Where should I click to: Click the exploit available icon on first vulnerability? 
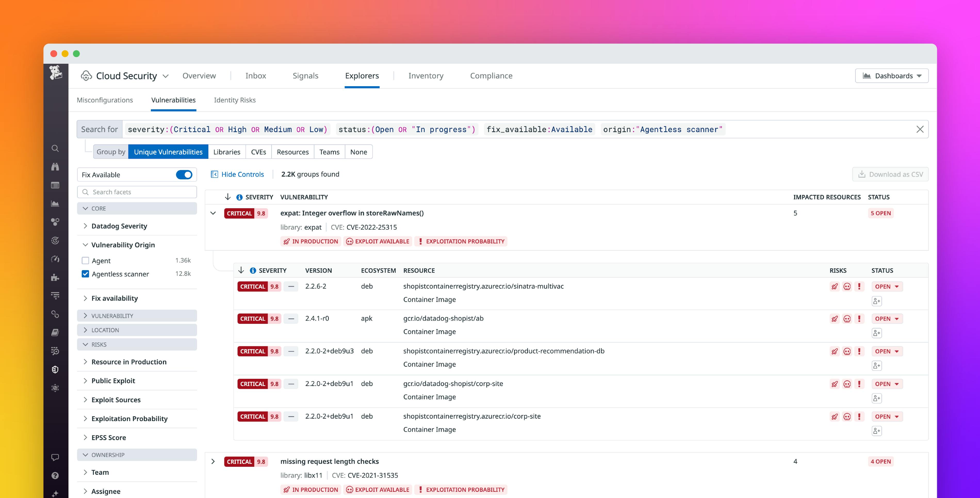[349, 241]
